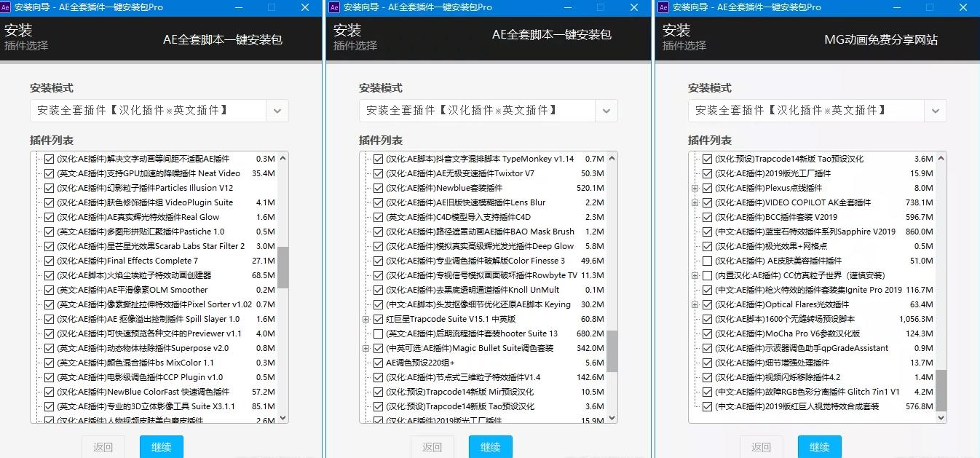Click 继续 button in the middle window
Image resolution: width=980 pixels, height=458 pixels.
point(491,447)
